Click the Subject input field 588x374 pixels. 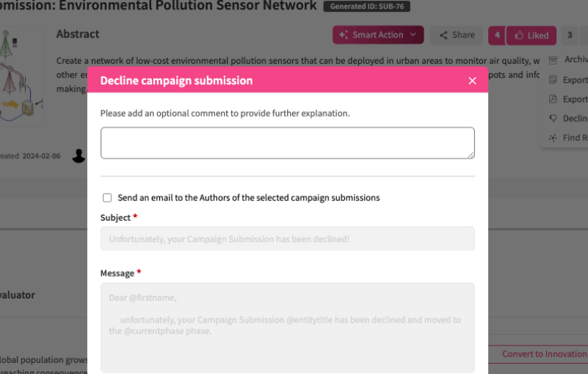click(x=287, y=239)
